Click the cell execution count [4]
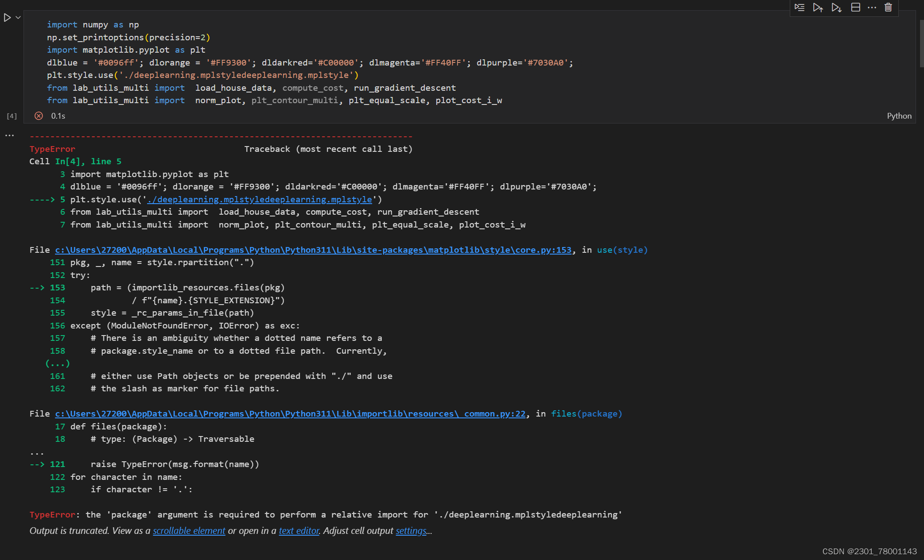Screen dimensions: 924x560 [x=12, y=116]
